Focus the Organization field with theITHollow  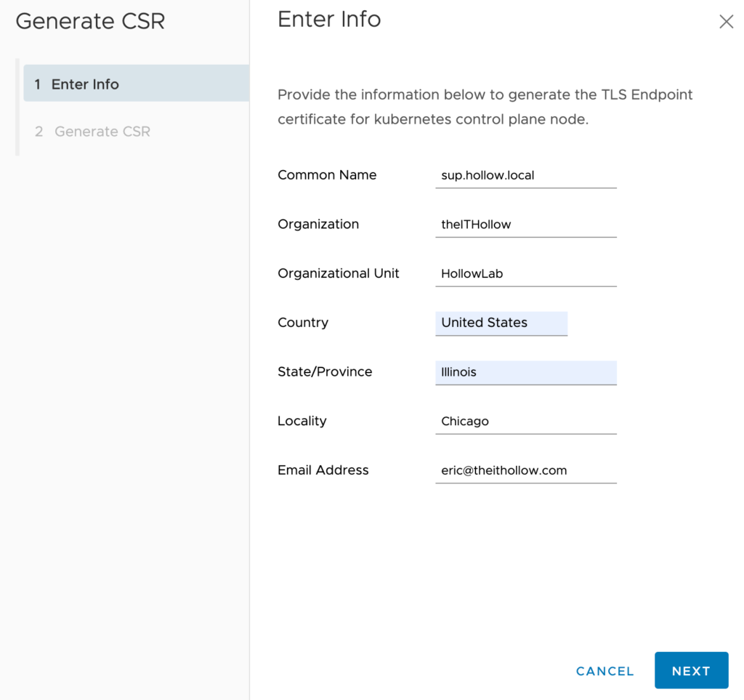525,225
